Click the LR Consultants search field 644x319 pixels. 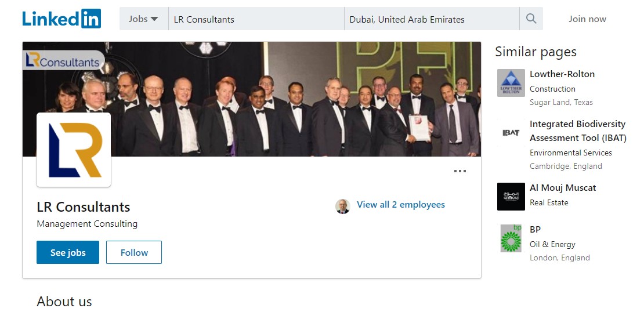pos(255,19)
